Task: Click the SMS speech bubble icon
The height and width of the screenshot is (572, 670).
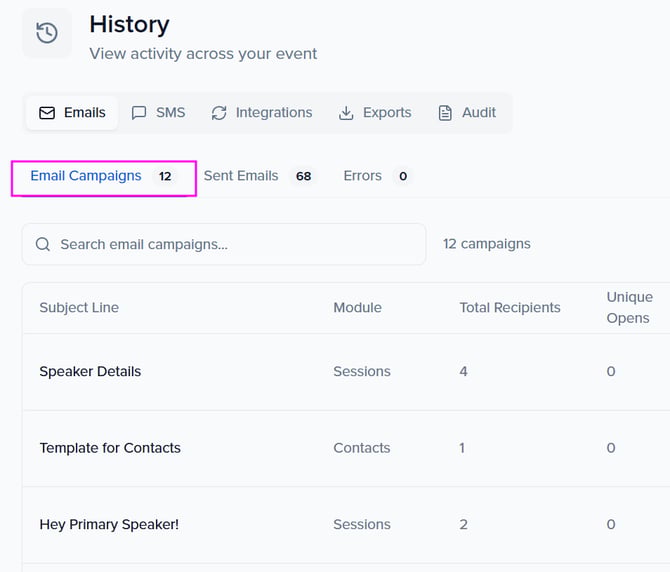Action: pos(139,113)
